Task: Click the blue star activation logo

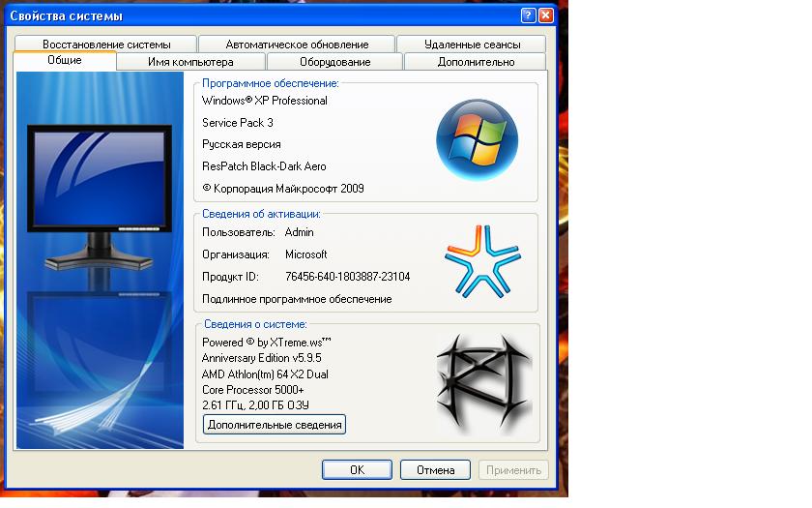Action: coord(482,262)
